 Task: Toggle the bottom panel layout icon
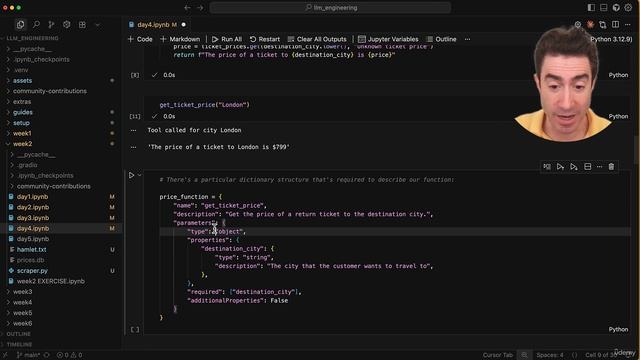pos(603,7)
